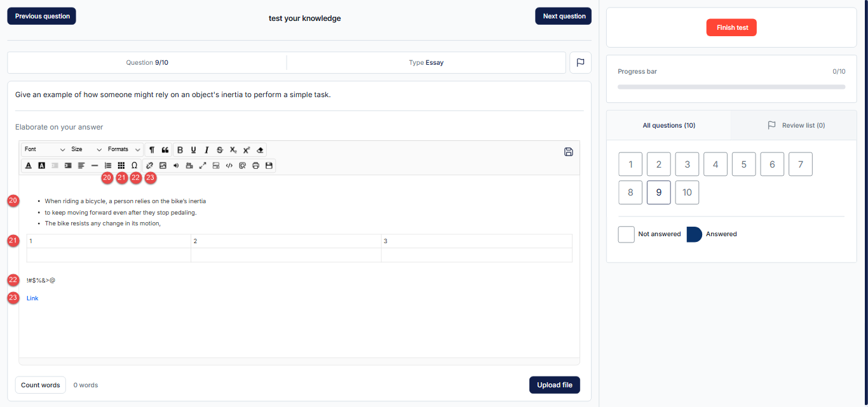The width and height of the screenshot is (868, 407).
Task: Open the Formats dropdown menu
Action: coord(124,149)
